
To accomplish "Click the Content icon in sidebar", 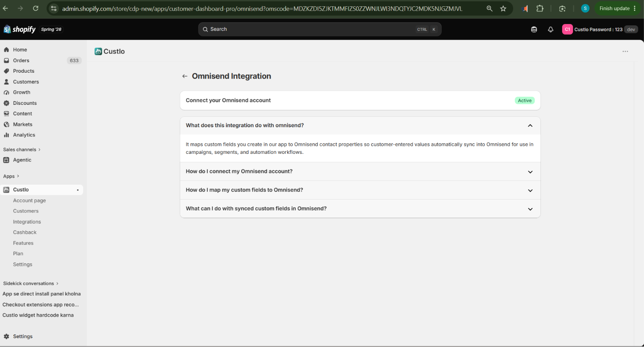I will tap(6, 114).
